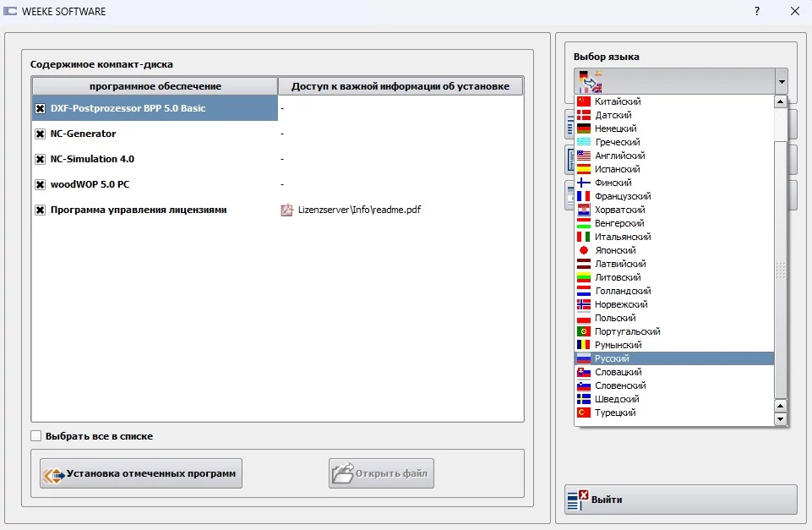
Task: Uncheck Программа управления лицензиями checkbox
Action: [x=40, y=210]
